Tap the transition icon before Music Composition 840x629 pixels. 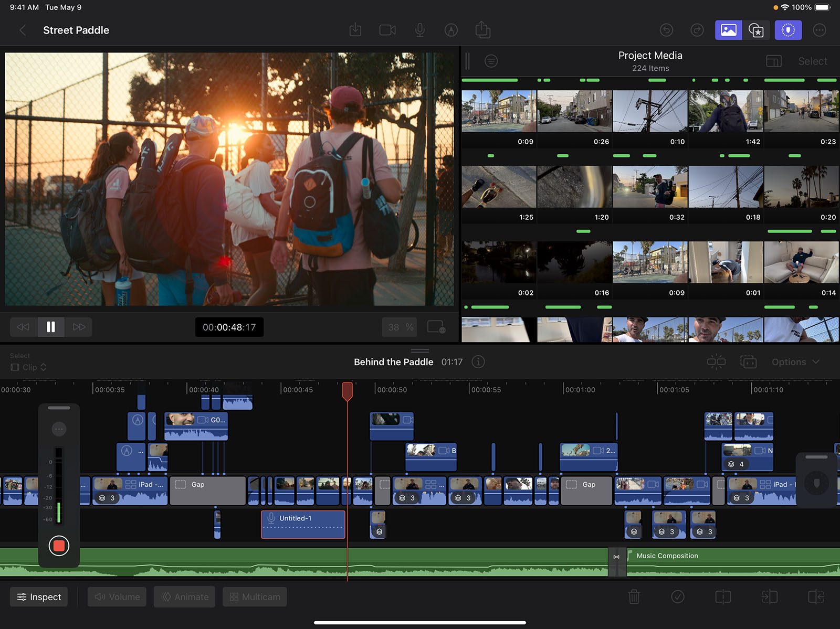617,557
